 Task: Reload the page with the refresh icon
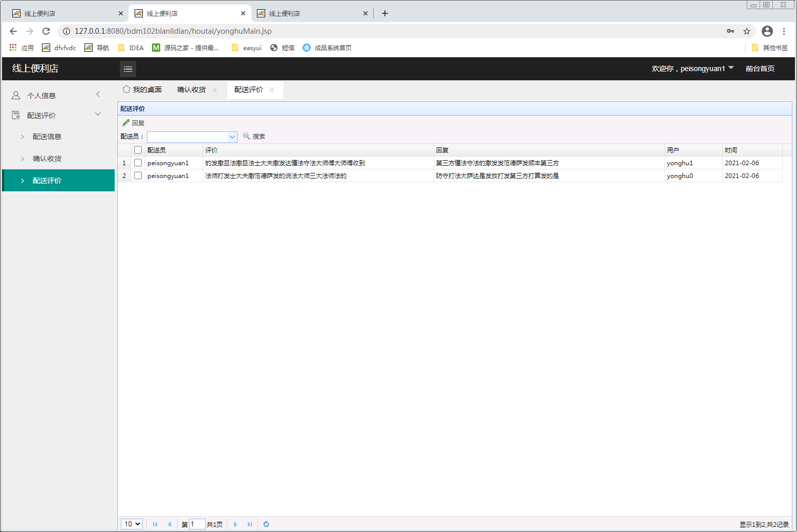[x=46, y=31]
